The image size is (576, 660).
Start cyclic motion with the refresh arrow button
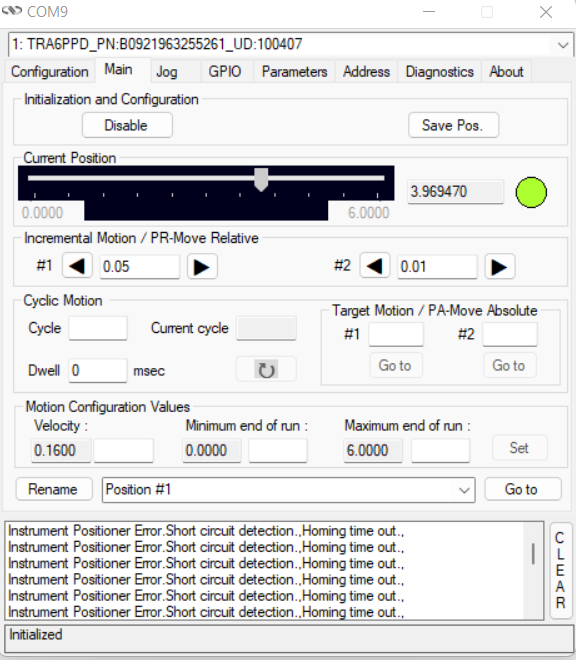266,370
